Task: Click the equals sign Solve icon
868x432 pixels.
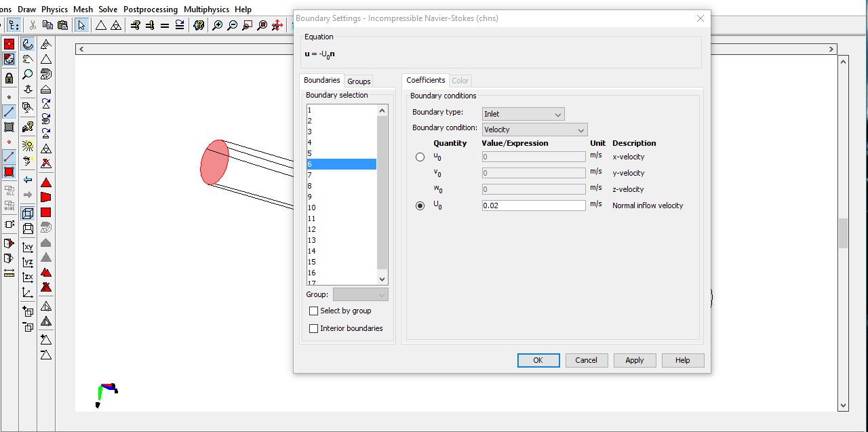Action: 165,25
